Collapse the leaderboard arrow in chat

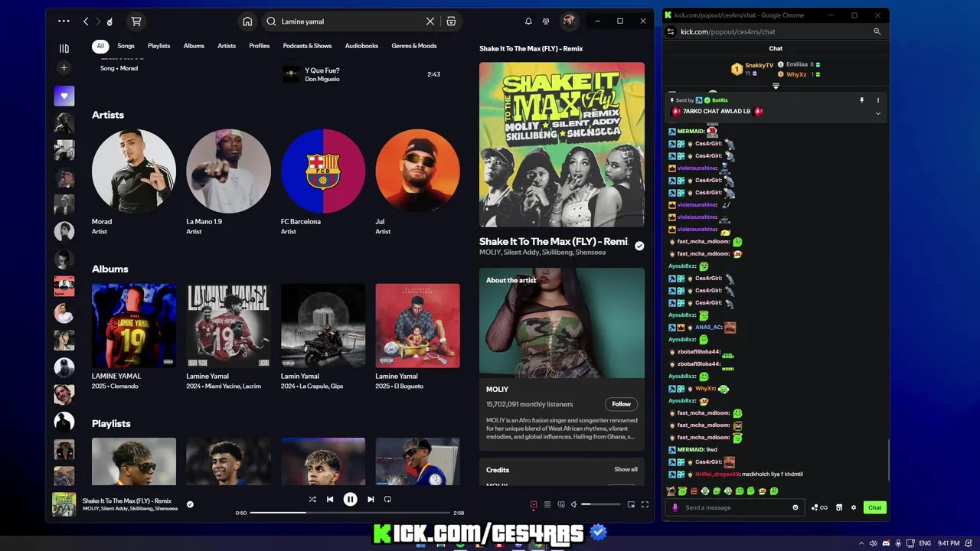pos(776,86)
